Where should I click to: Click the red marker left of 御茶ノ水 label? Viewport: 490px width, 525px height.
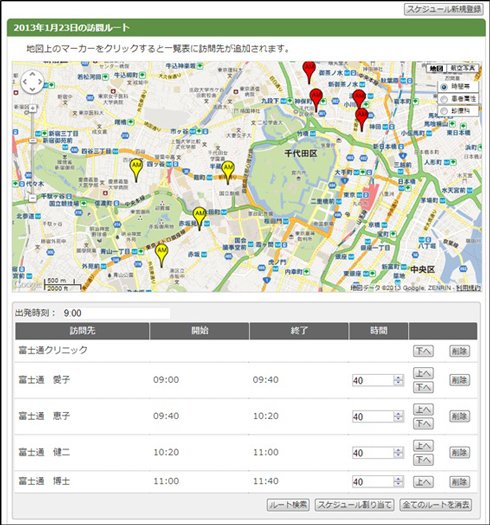pos(309,71)
